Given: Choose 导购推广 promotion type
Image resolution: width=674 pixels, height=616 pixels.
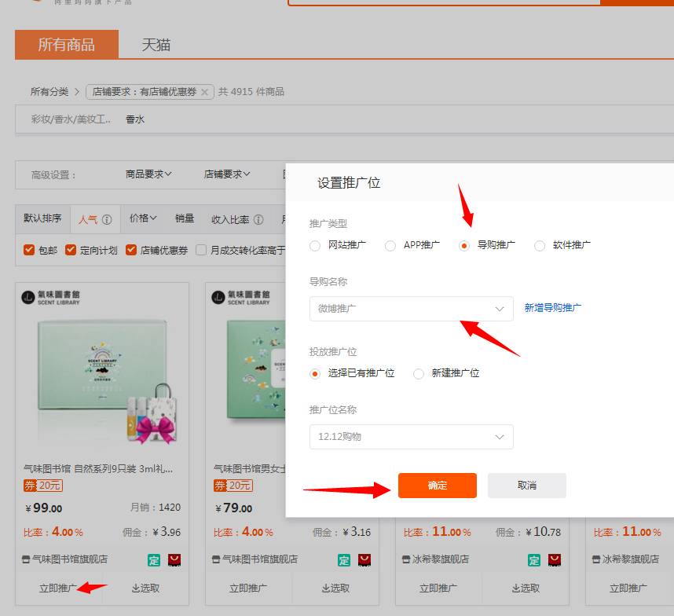Looking at the screenshot, I should click(x=463, y=246).
